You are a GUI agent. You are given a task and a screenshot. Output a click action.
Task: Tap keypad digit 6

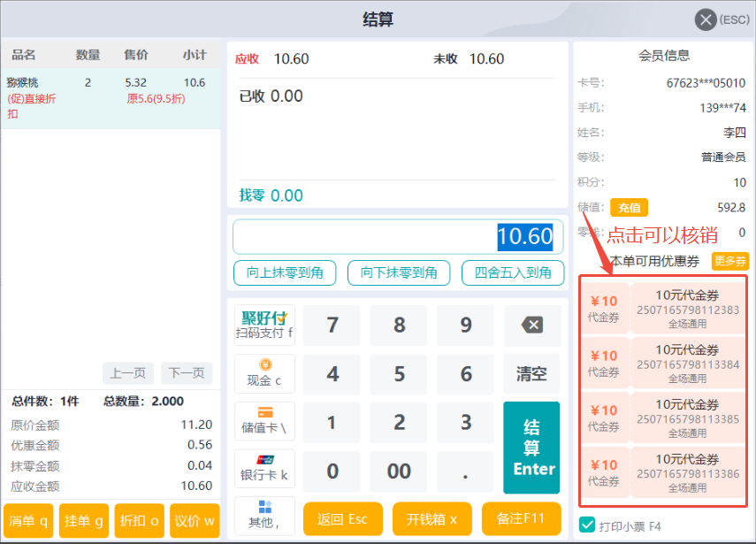(465, 374)
